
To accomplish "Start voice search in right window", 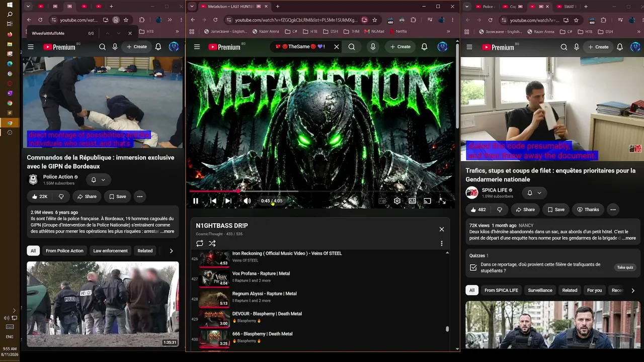I will click(577, 47).
